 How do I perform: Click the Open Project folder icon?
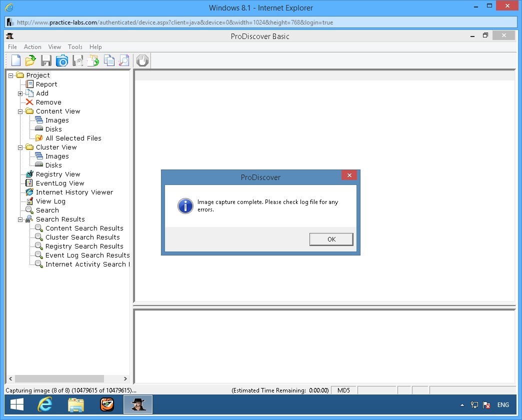[30, 60]
